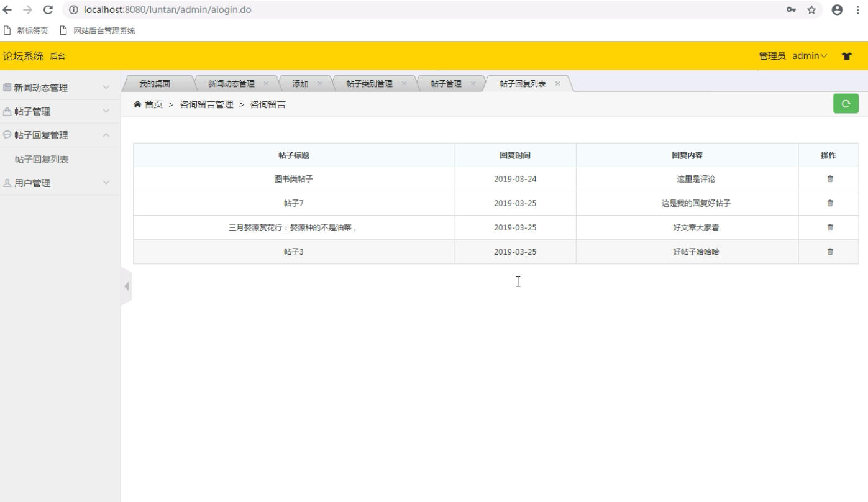
Task: Click the 回复时间 column header
Action: 515,155
